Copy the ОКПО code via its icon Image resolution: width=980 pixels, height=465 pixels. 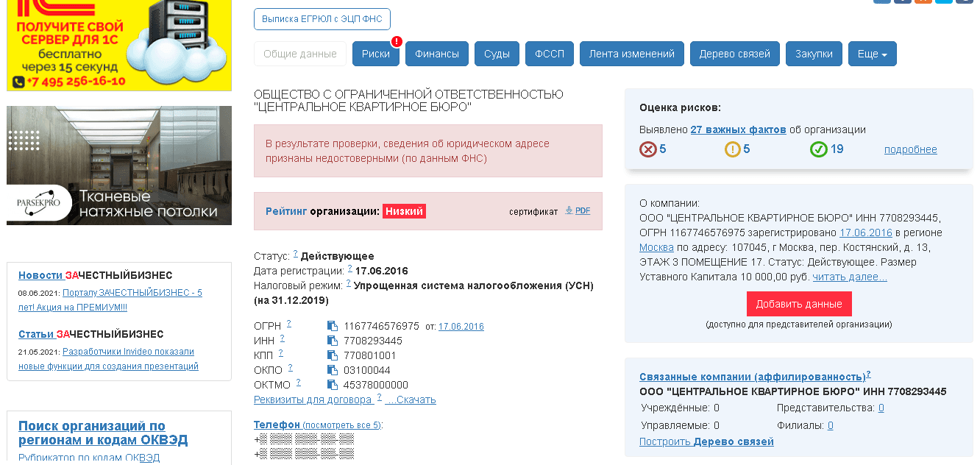pyautogui.click(x=332, y=370)
